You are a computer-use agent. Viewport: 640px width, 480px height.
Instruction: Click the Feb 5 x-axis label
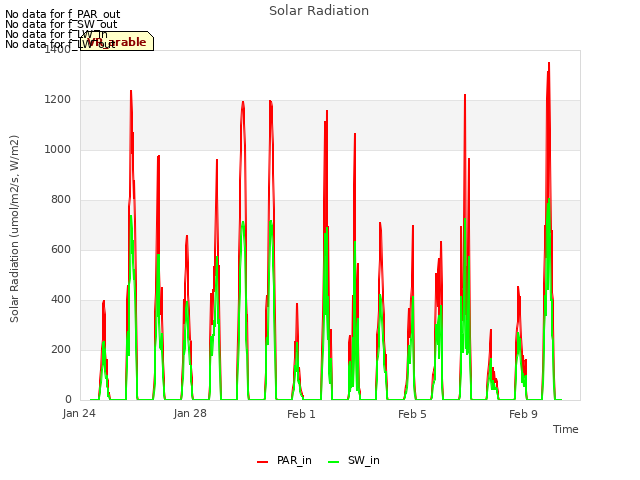(x=412, y=414)
